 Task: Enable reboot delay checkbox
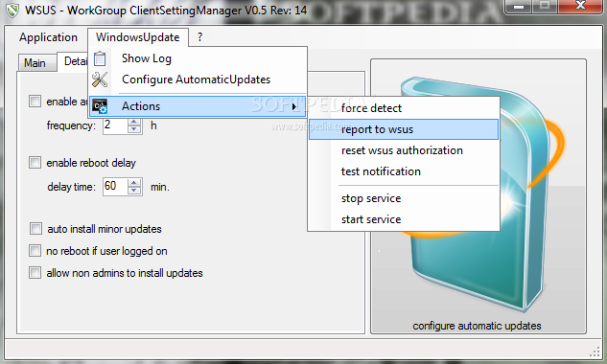click(35, 163)
